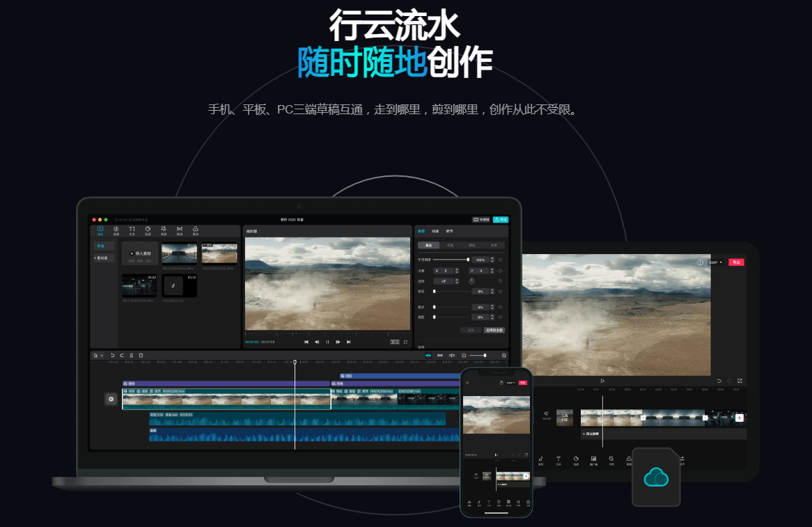Split the clip using the scissors icon
Image resolution: width=812 pixels, height=527 pixels.
coord(132,354)
